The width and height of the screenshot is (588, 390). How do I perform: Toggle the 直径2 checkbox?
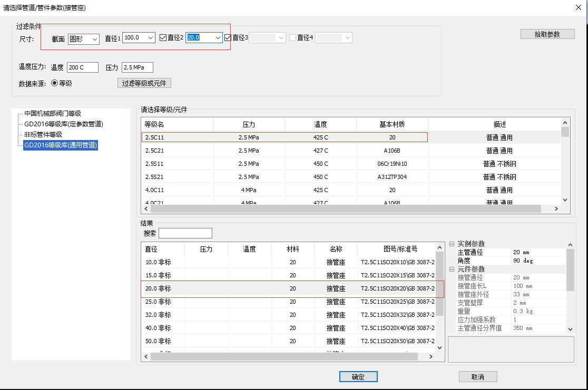[163, 38]
